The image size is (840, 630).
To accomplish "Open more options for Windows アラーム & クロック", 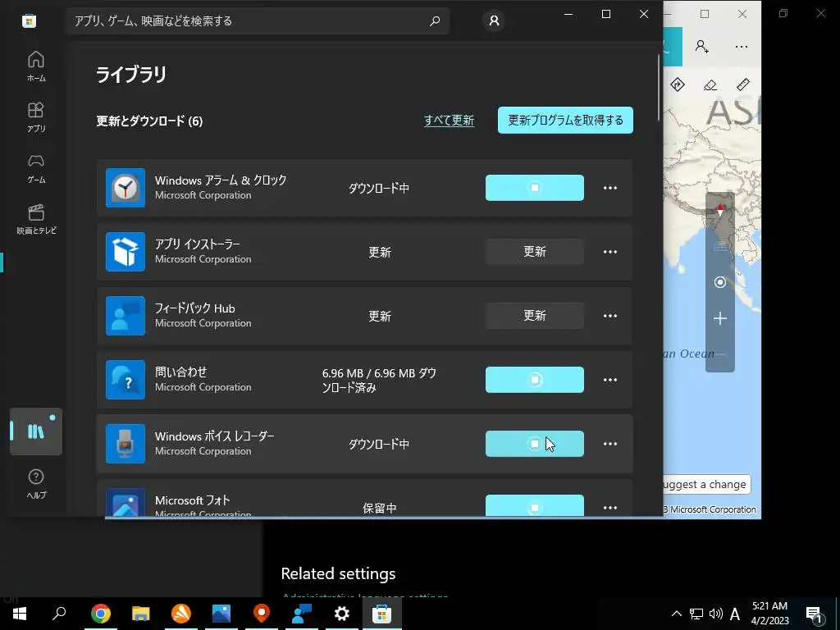I will pos(610,188).
